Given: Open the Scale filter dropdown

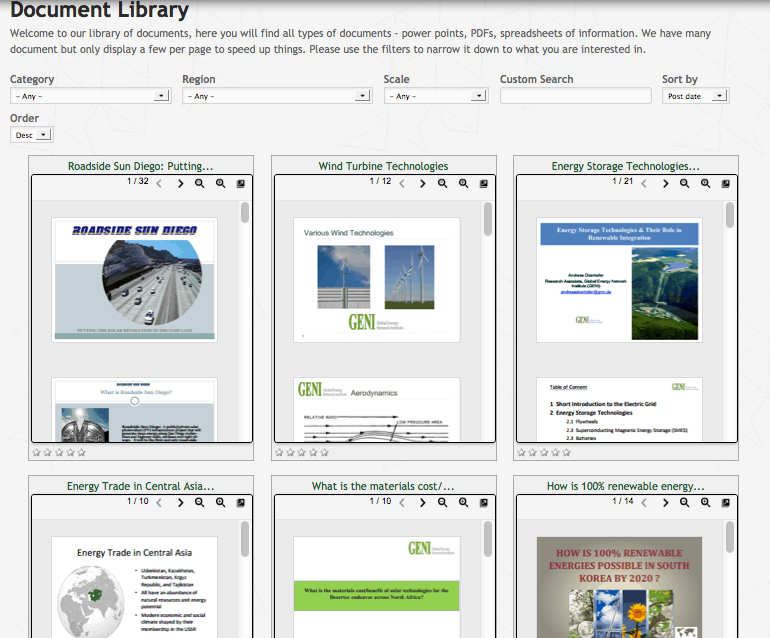Looking at the screenshot, I should coord(435,96).
